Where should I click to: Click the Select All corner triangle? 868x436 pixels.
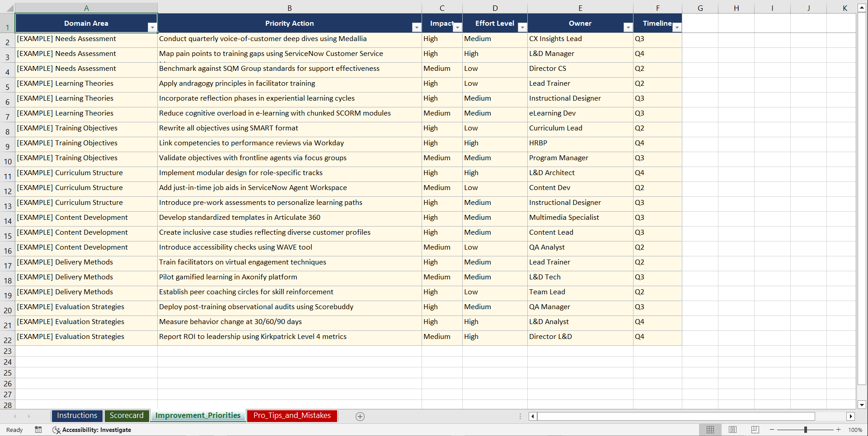coord(10,8)
